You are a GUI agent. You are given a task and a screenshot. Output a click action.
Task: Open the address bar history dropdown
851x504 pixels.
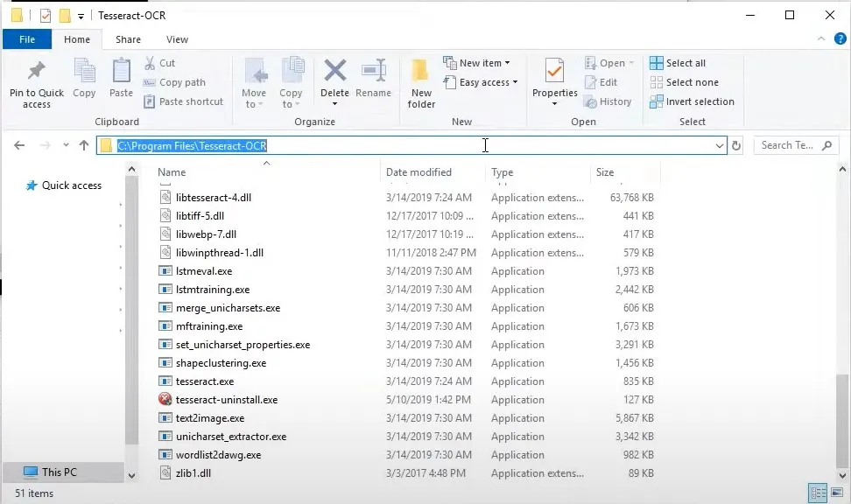click(x=720, y=145)
